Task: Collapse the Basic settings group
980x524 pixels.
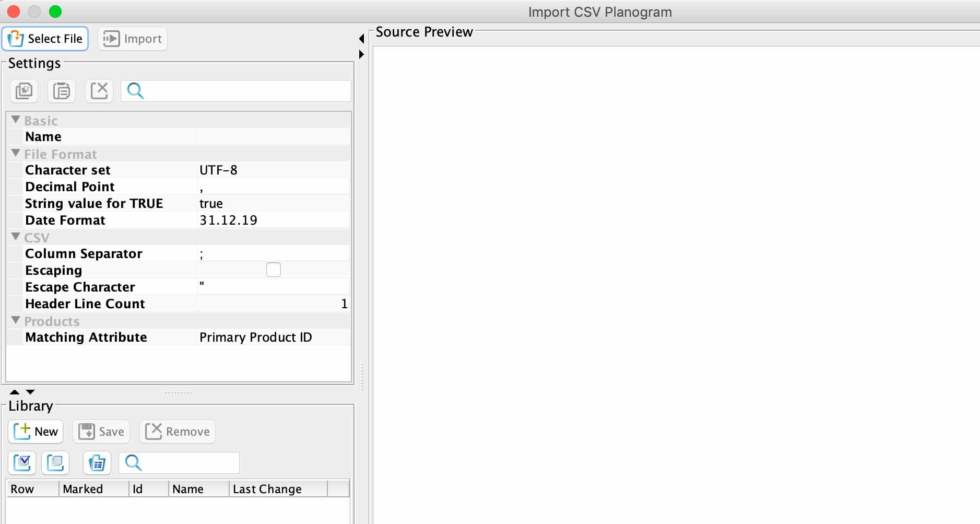Action: (16, 120)
